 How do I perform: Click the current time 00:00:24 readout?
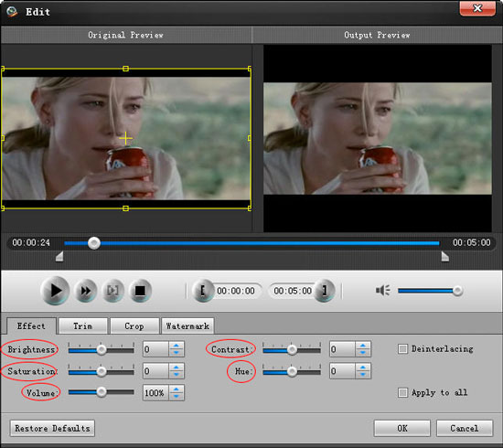tap(31, 242)
